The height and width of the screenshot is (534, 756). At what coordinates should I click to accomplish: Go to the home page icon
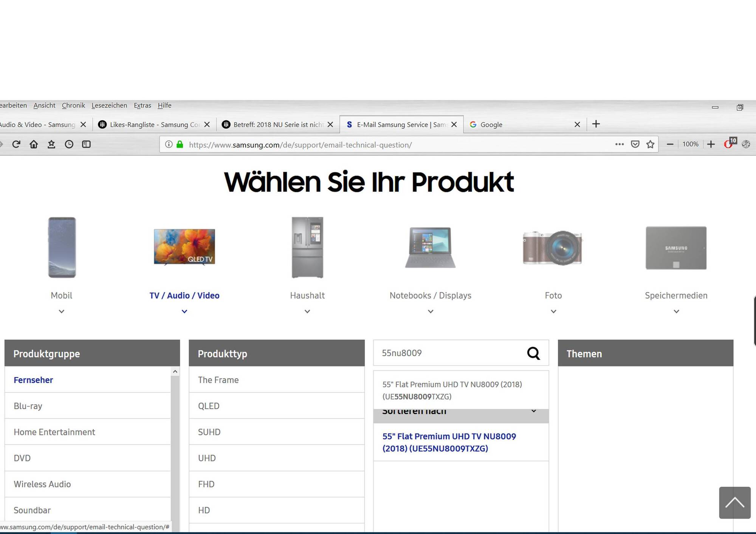tap(34, 144)
